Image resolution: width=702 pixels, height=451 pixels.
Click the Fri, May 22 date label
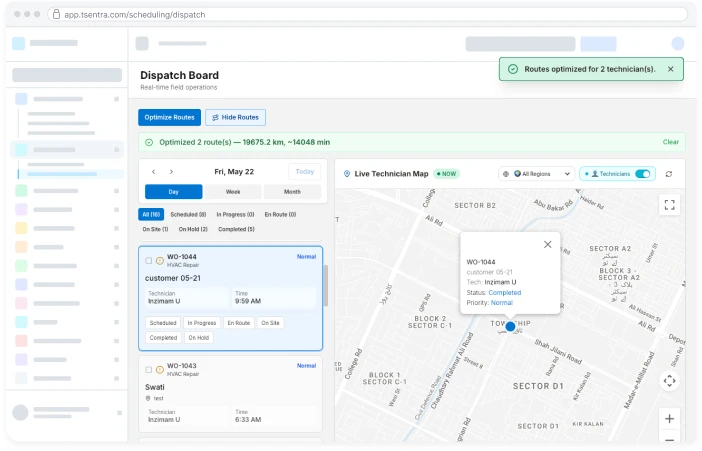coord(234,172)
